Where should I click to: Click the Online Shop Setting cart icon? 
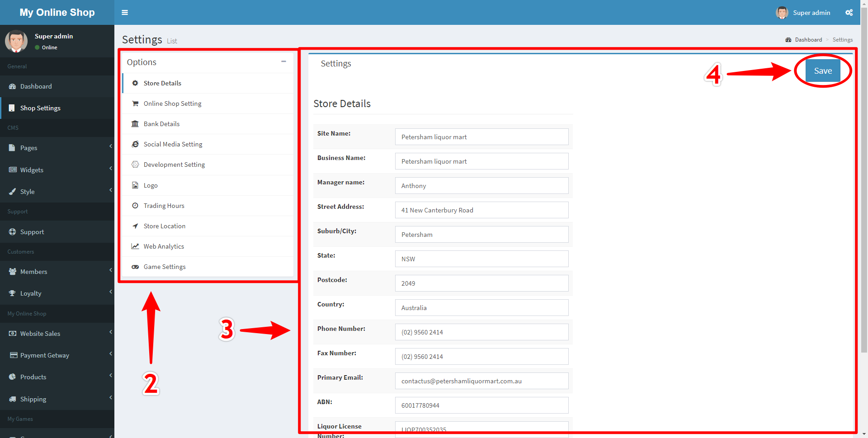pos(135,104)
